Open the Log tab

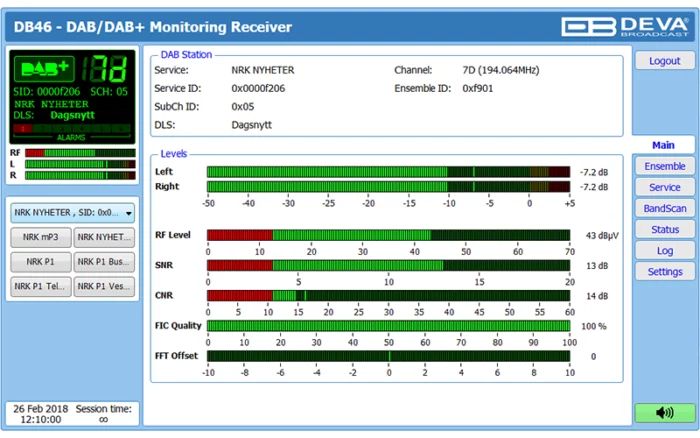665,250
